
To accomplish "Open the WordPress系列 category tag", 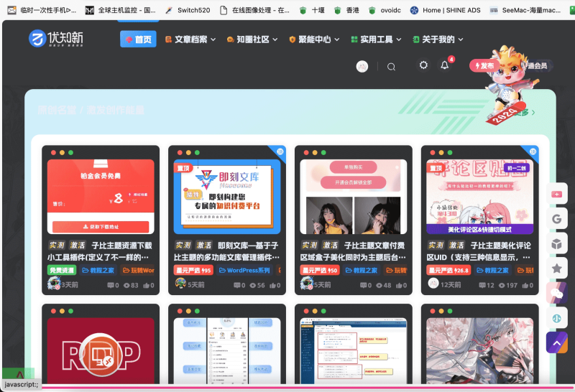I will (244, 271).
